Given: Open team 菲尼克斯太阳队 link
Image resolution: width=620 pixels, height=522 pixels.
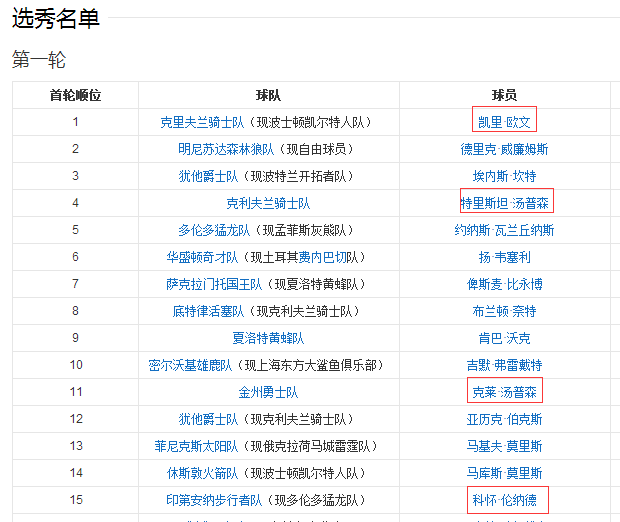Looking at the screenshot, I should [x=196, y=446].
